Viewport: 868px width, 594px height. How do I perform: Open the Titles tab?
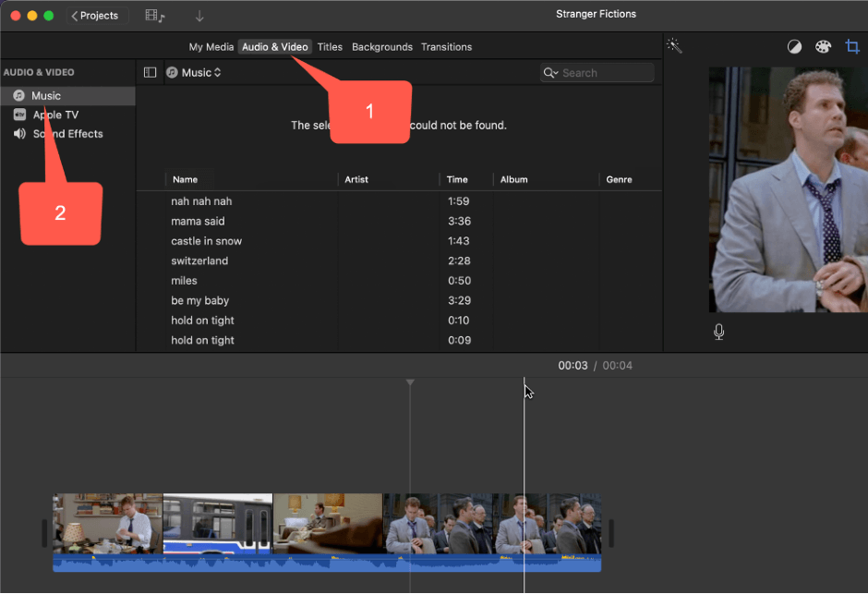click(330, 47)
